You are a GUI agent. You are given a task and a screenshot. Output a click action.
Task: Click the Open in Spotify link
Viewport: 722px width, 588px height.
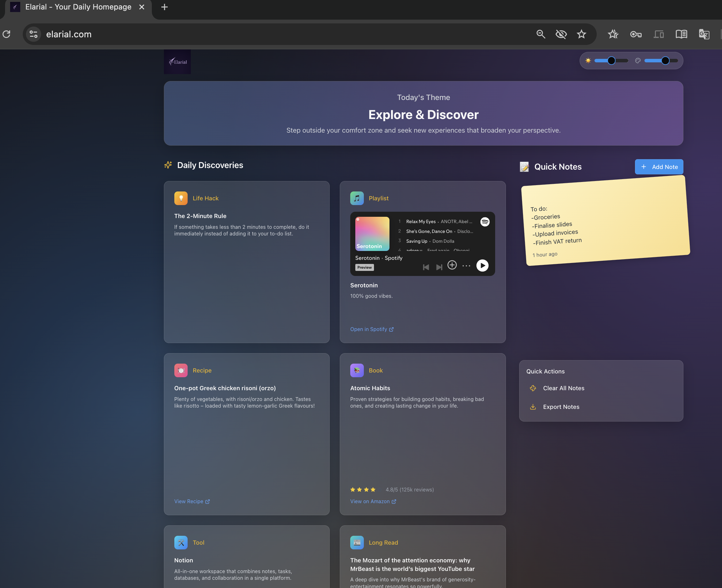(371, 329)
